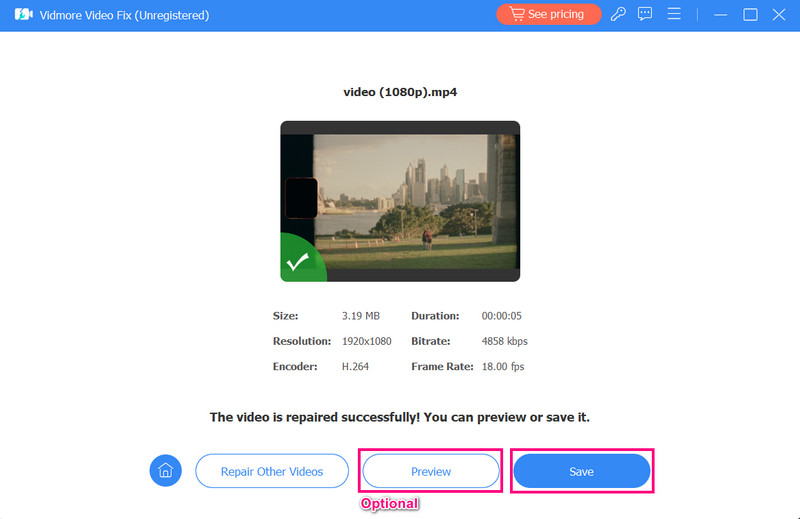Screen dimensions: 800x519
Task: Open the feedback chat bubble icon
Action: click(646, 15)
